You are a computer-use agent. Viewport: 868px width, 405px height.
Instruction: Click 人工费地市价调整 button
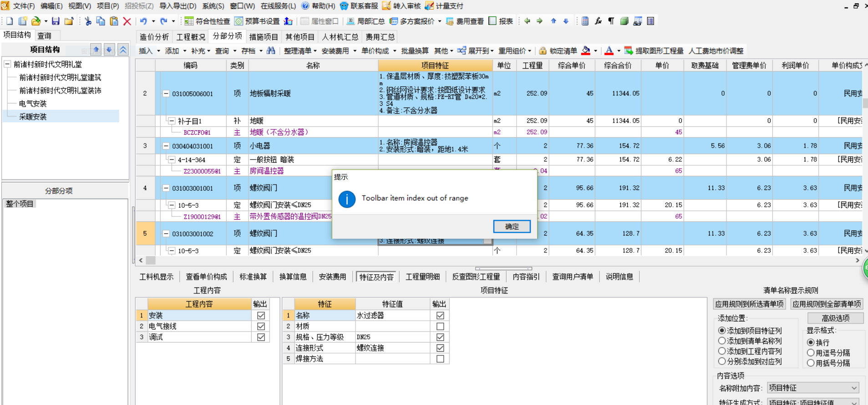point(716,51)
